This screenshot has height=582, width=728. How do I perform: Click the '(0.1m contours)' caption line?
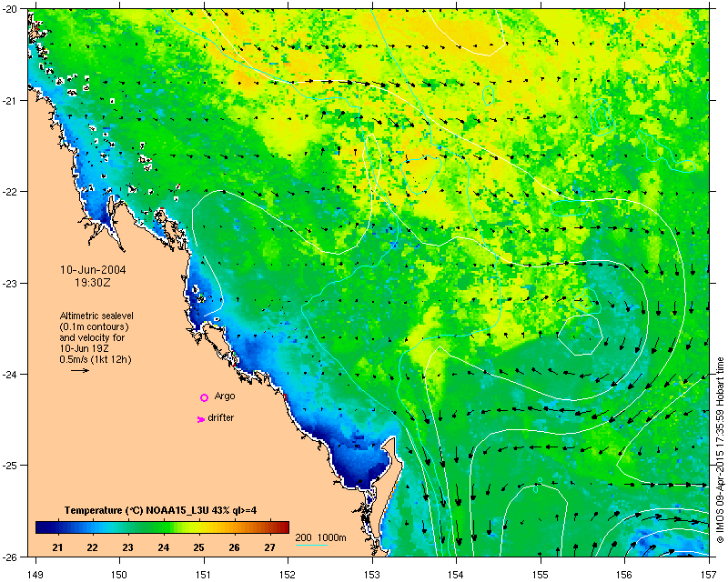(94, 326)
